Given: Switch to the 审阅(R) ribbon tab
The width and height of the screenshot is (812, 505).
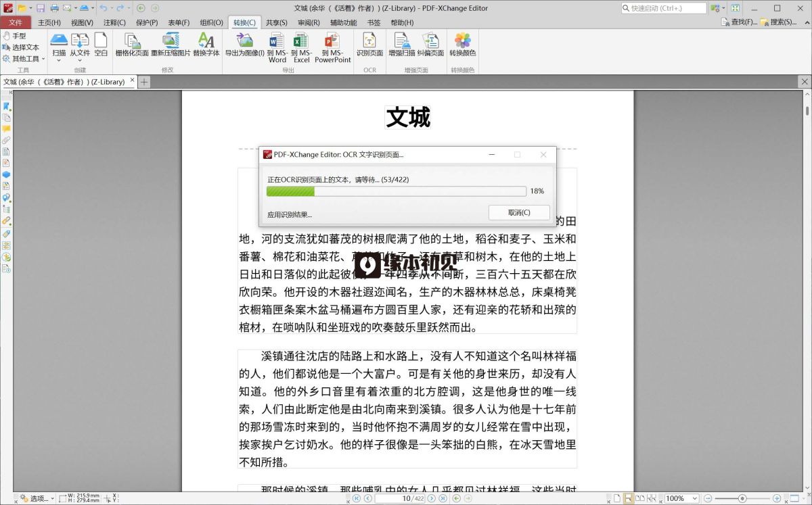Looking at the screenshot, I should click(x=309, y=22).
